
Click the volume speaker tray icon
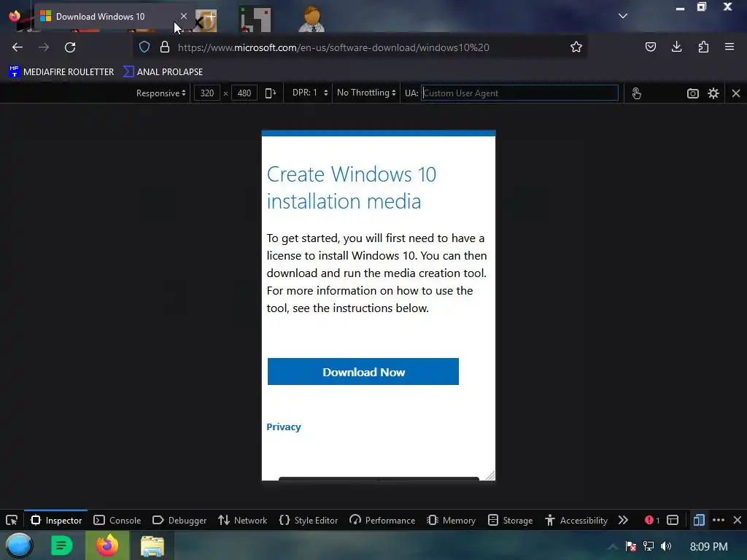click(666, 546)
